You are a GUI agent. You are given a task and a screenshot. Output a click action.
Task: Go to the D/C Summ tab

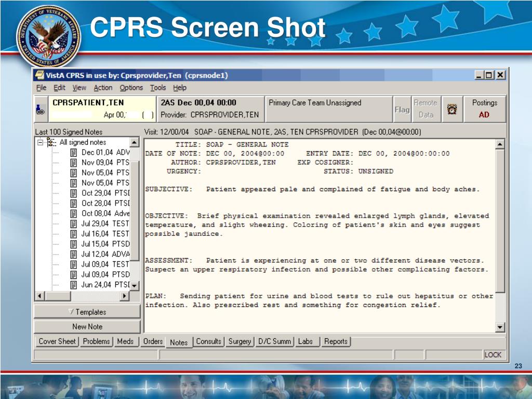274,341
